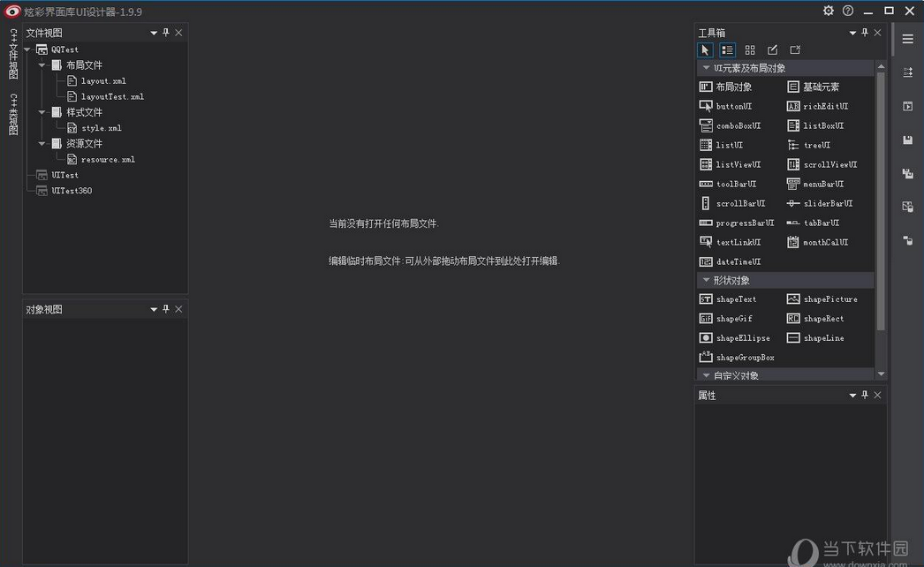
Task: Collapse the 自定义对象 toolbox section
Action: [x=706, y=375]
